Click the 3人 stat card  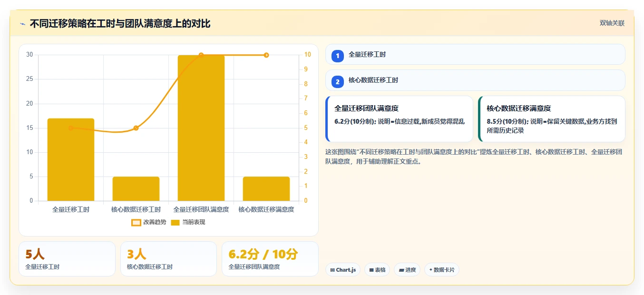coord(168,259)
